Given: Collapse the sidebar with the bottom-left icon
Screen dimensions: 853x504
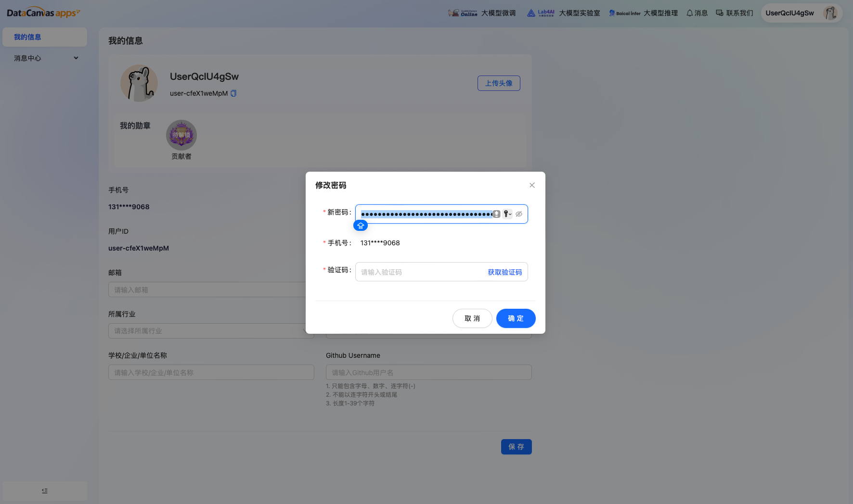Looking at the screenshot, I should pos(44,491).
